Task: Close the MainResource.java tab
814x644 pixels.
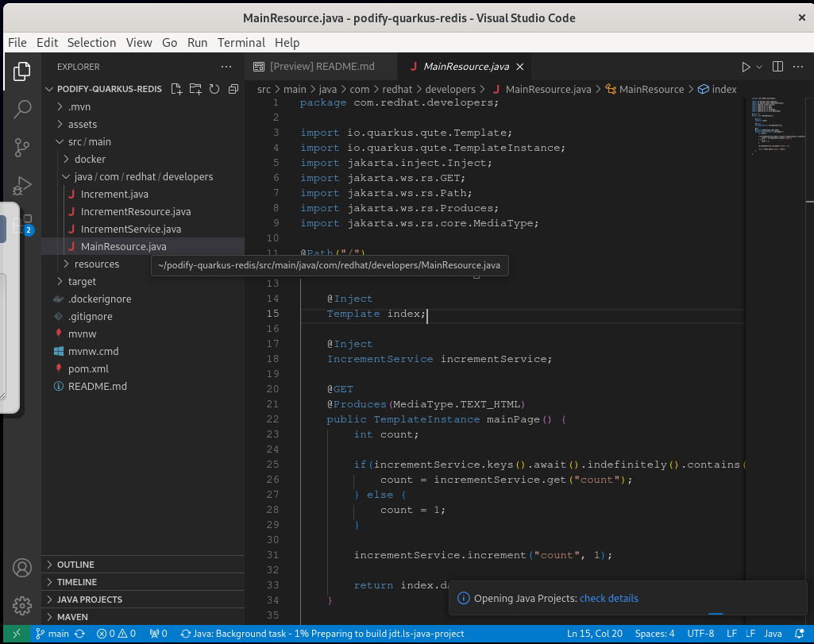Action: pos(520,67)
